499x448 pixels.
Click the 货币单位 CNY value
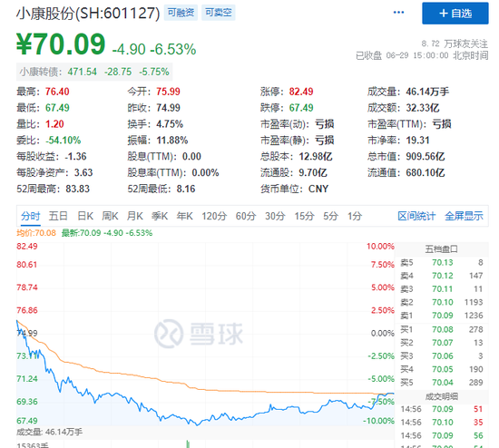318,189
